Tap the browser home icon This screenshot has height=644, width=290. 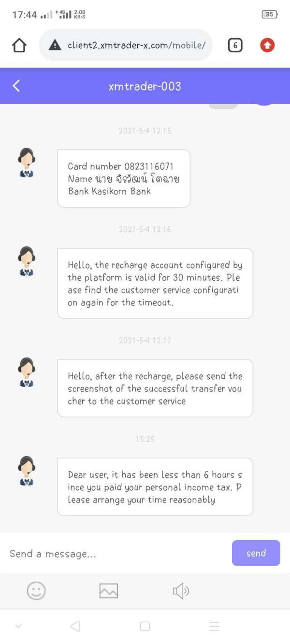pyautogui.click(x=19, y=45)
